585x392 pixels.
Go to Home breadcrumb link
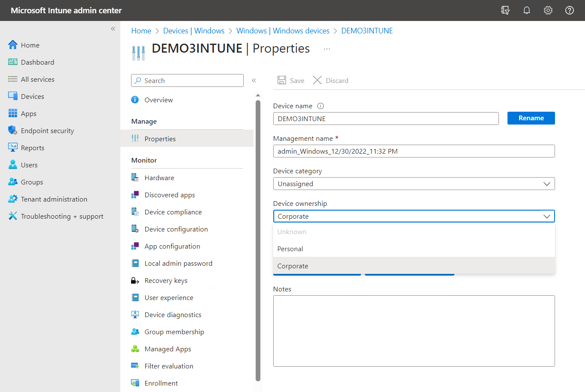141,31
